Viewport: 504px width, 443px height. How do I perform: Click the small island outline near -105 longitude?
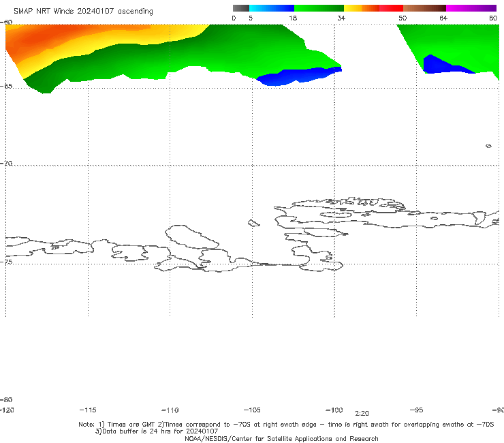[x=253, y=223]
